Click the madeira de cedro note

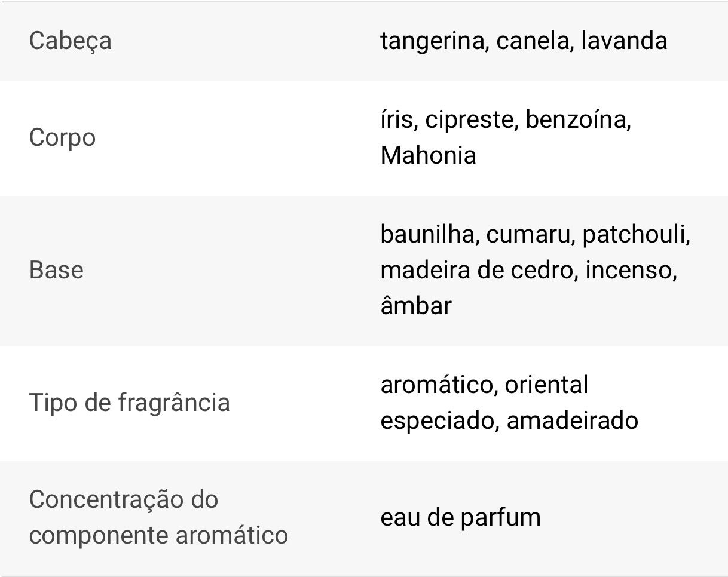(x=476, y=270)
